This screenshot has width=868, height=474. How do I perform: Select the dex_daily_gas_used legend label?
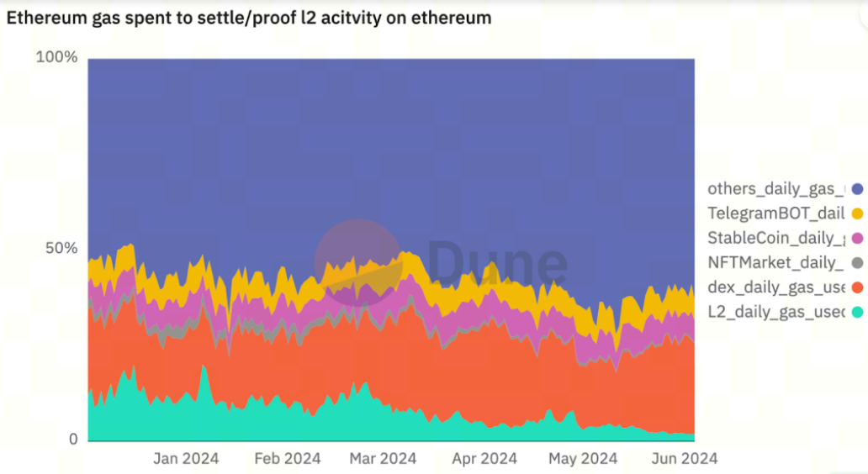coord(776,287)
